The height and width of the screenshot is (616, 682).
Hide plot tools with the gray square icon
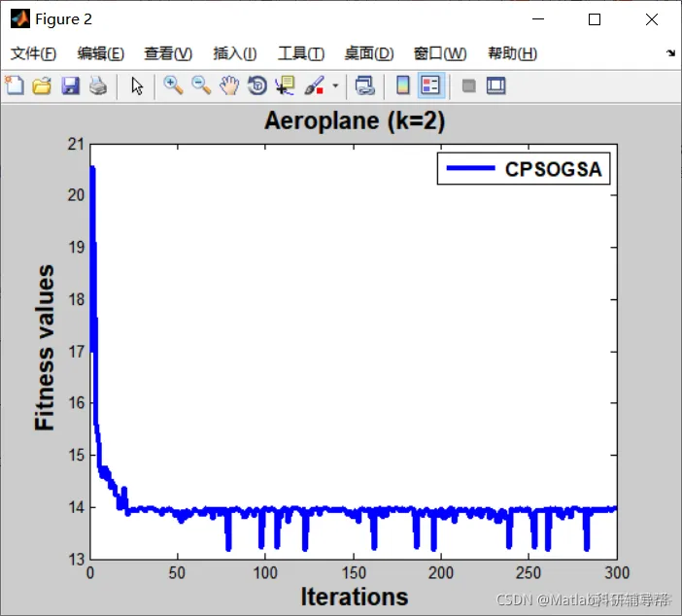(468, 86)
